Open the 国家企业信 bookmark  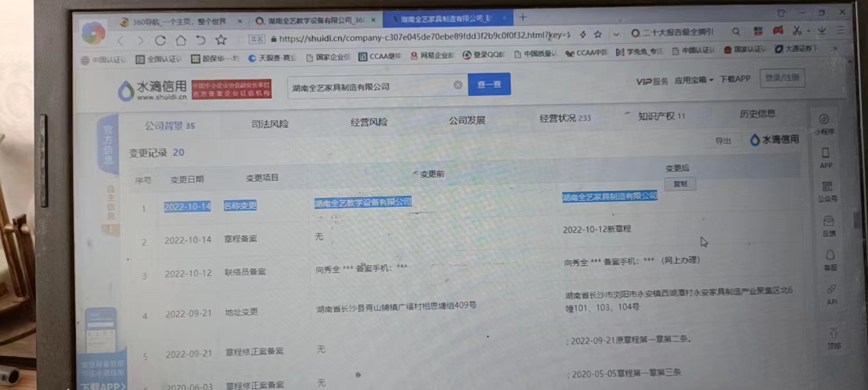click(328, 57)
